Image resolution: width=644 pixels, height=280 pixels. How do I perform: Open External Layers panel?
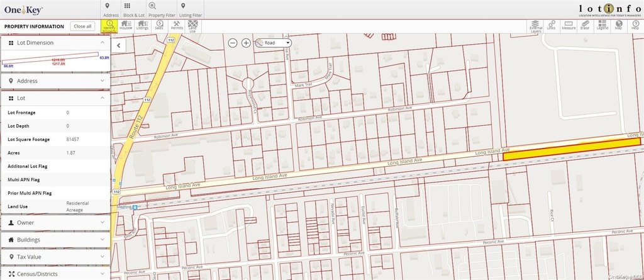click(535, 26)
